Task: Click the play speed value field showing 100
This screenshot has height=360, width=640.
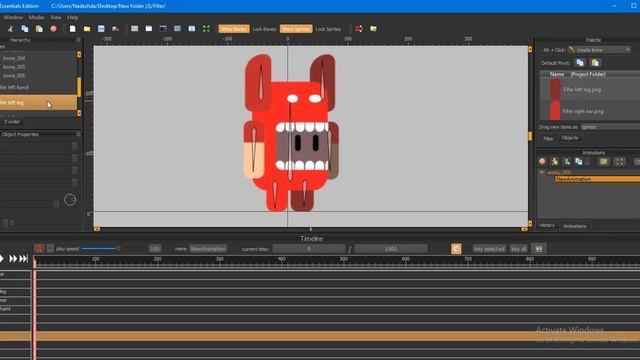Action: pyautogui.click(x=155, y=249)
